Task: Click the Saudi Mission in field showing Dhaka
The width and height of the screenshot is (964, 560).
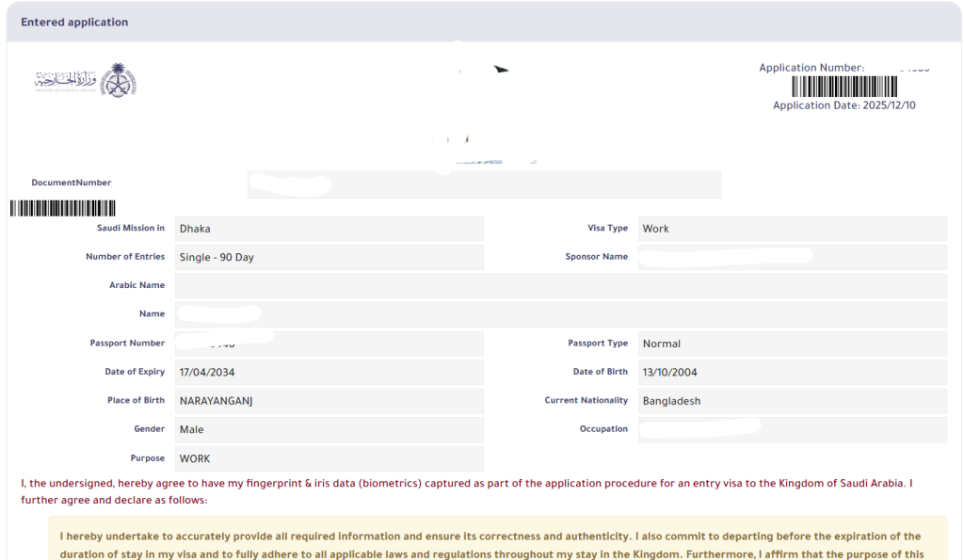Action: point(329,229)
